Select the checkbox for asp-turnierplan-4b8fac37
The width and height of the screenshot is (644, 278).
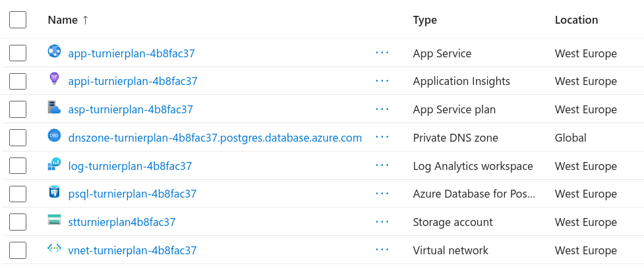(x=18, y=109)
